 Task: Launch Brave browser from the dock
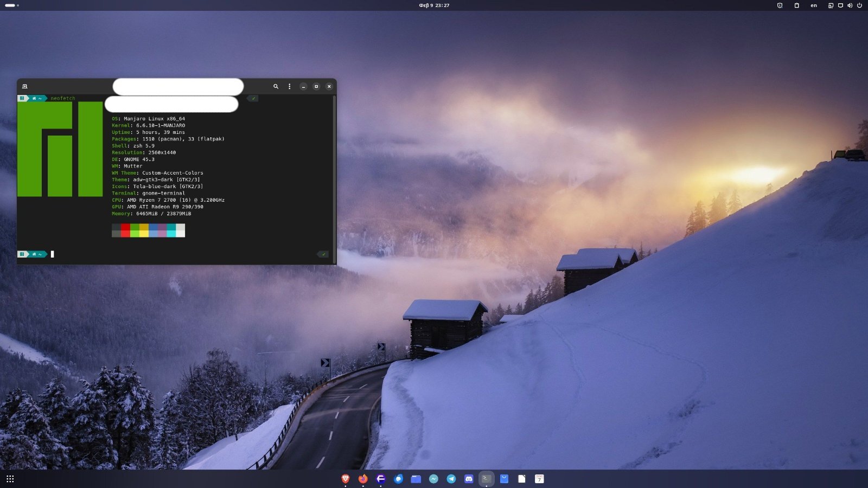345,478
